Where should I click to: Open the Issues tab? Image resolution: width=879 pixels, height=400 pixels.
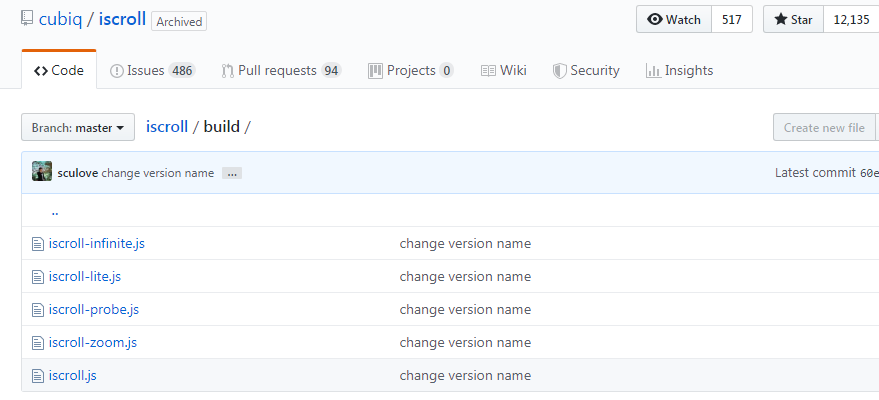152,71
